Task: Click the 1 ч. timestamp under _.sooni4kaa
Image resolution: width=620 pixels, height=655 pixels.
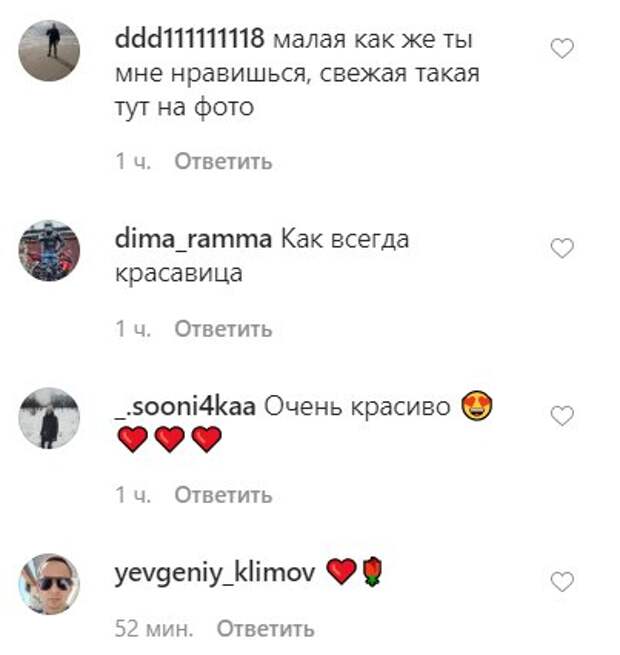Action: [133, 495]
